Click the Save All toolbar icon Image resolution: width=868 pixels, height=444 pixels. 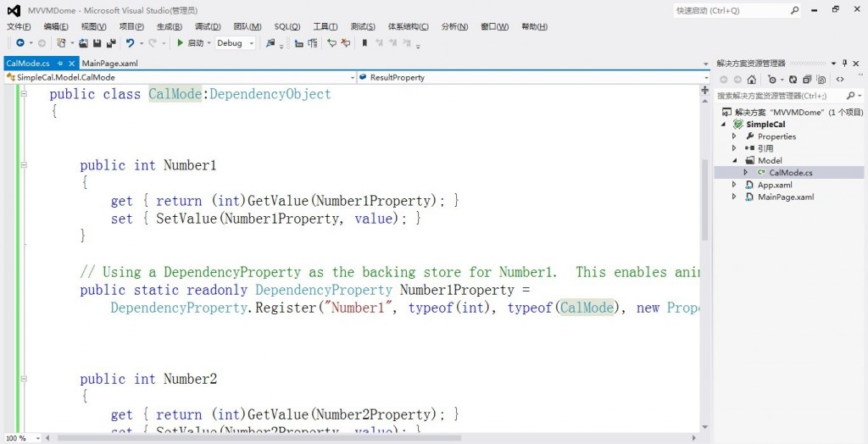[x=110, y=43]
